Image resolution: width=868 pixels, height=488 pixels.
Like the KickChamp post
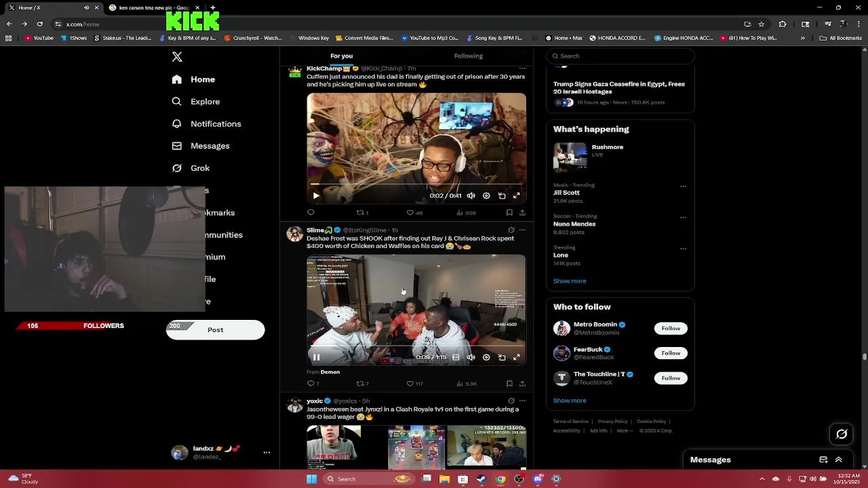click(x=414, y=213)
